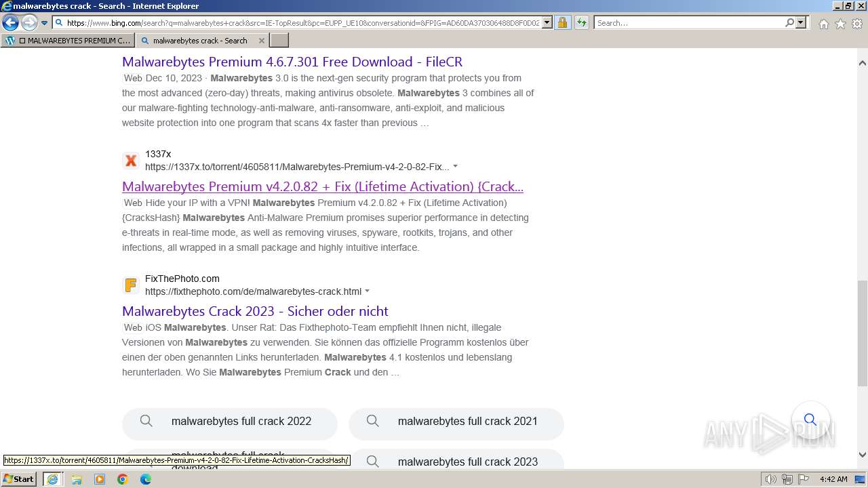Expand the address bar autocomplete dropdown
The width and height of the screenshot is (868, 488).
tap(547, 22)
